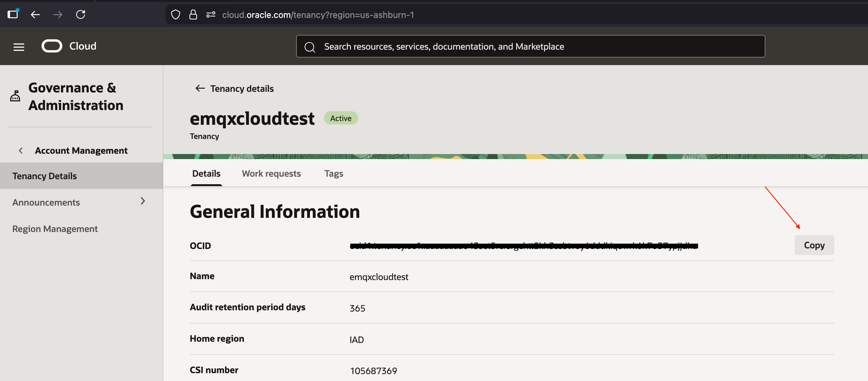Click the CSI number label

click(x=214, y=370)
